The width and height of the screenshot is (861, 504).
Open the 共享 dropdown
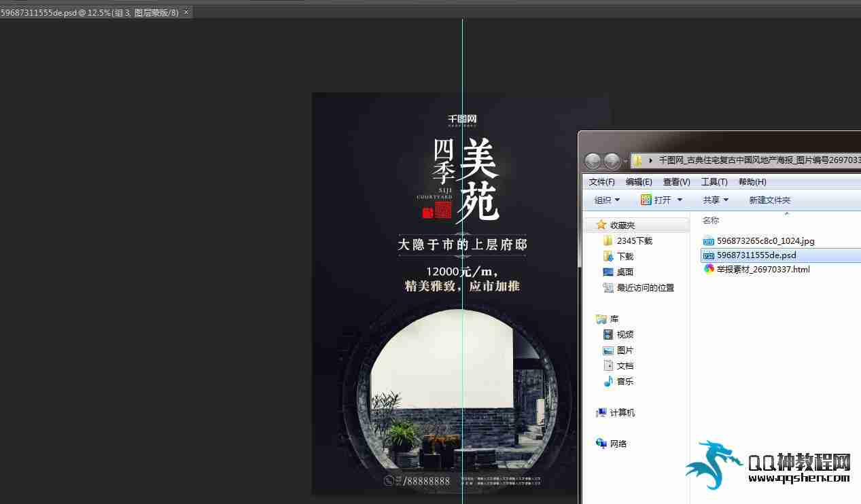[716, 200]
